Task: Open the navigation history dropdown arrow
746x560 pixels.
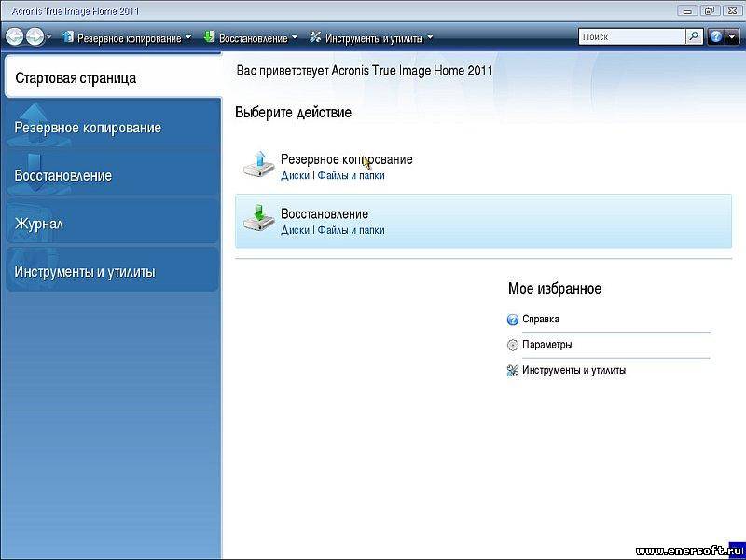Action: point(48,36)
